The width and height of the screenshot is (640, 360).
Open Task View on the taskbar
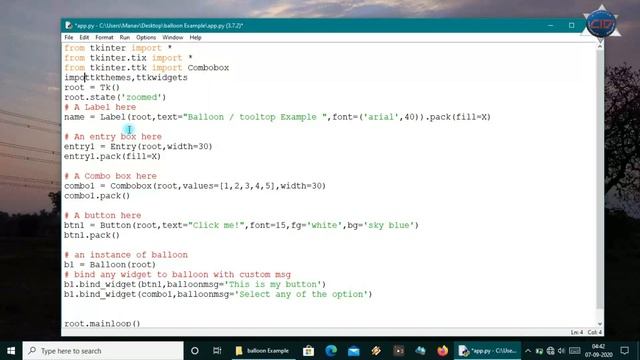coord(217,351)
